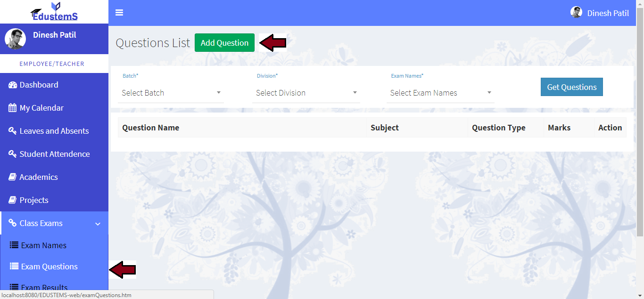The height and width of the screenshot is (299, 644).
Task: Click the My Calendar icon
Action: [13, 108]
